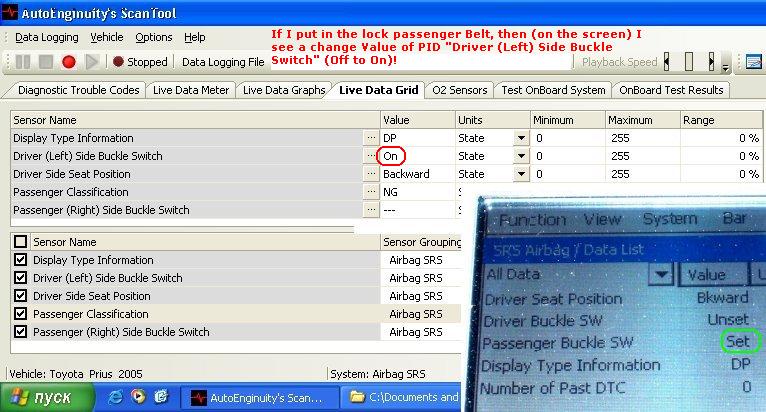Open the ellipsis options for Driver Side Seat Position
The width and height of the screenshot is (766, 412).
[x=371, y=174]
